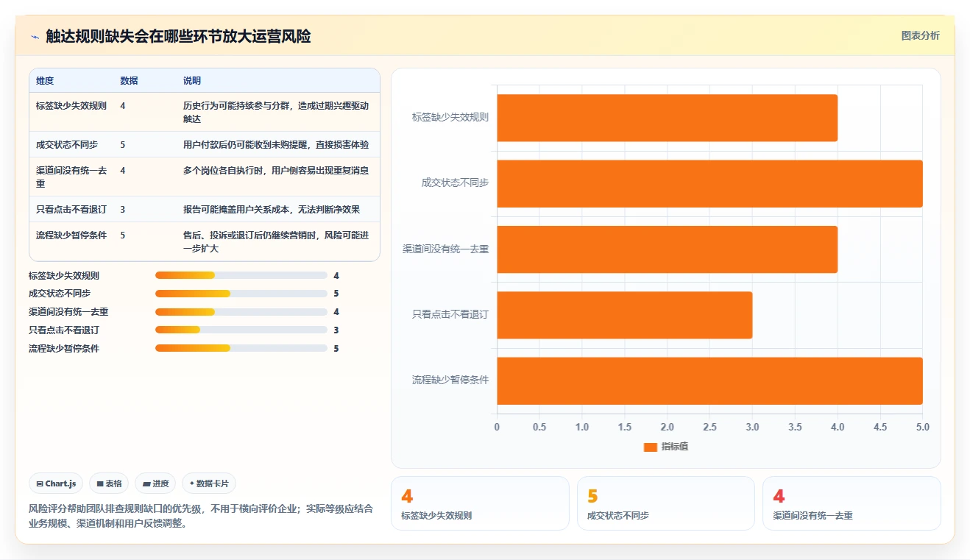
Task: Click the chart y-axis label 只看点击不看退订
Action: pos(450,315)
